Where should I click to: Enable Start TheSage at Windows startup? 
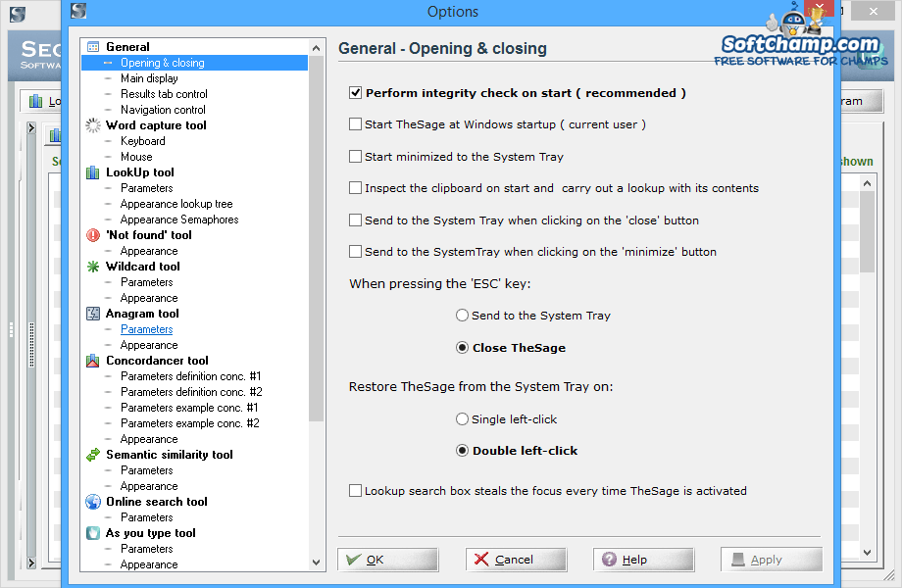pos(356,124)
